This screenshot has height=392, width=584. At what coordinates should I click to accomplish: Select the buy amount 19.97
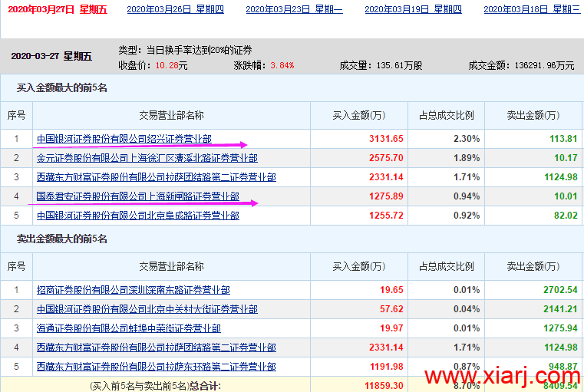(391, 328)
